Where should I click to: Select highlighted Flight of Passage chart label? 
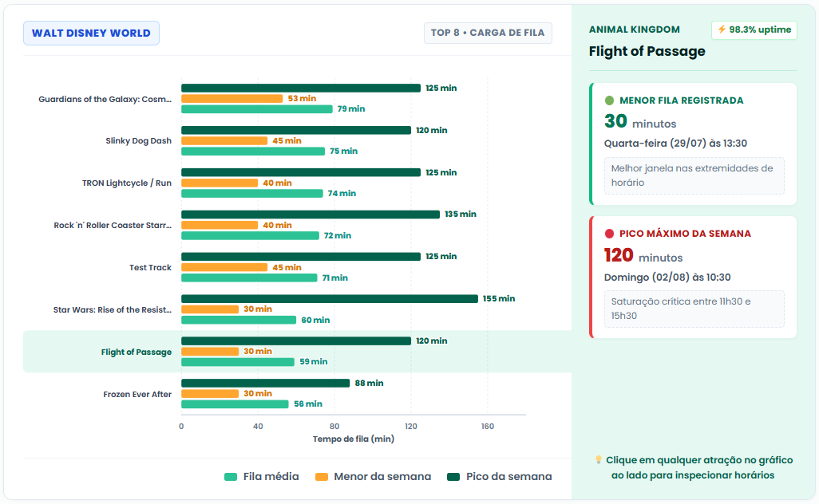[136, 352]
